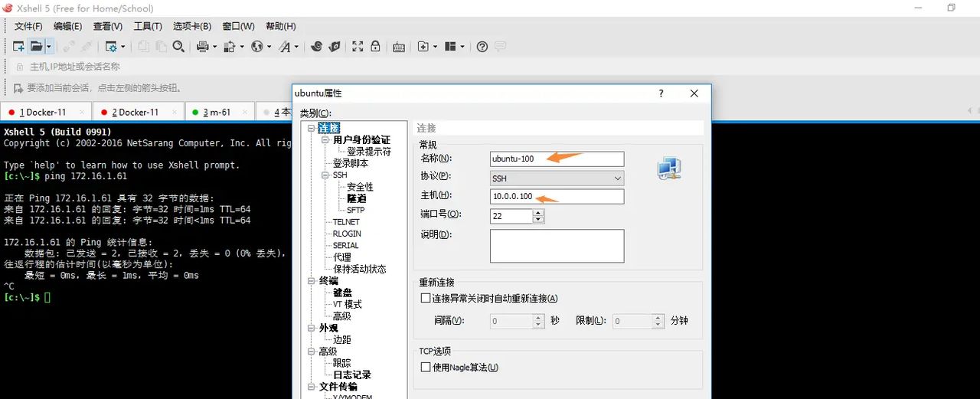Select TELNET in category tree

(347, 222)
